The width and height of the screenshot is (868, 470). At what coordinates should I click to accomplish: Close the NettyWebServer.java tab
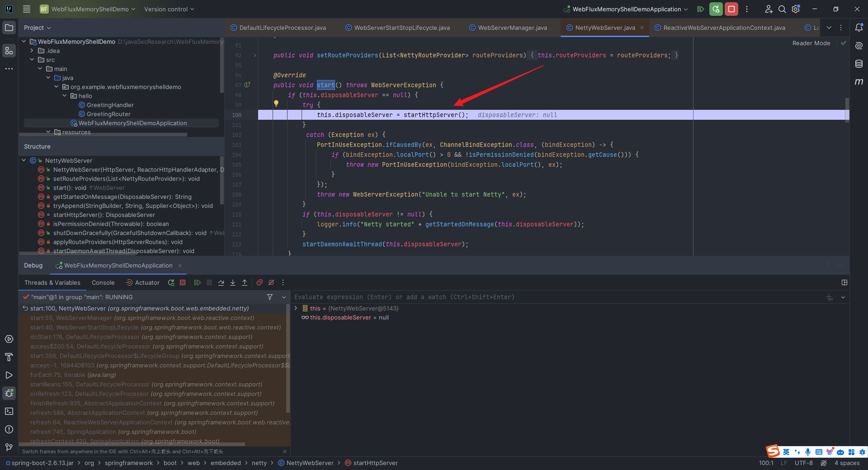tap(642, 28)
